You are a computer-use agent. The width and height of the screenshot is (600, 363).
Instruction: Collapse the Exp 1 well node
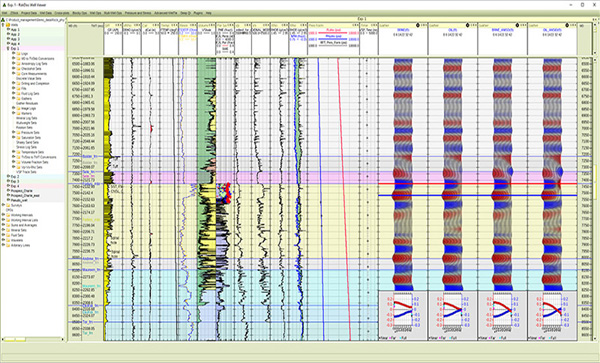point(8,49)
